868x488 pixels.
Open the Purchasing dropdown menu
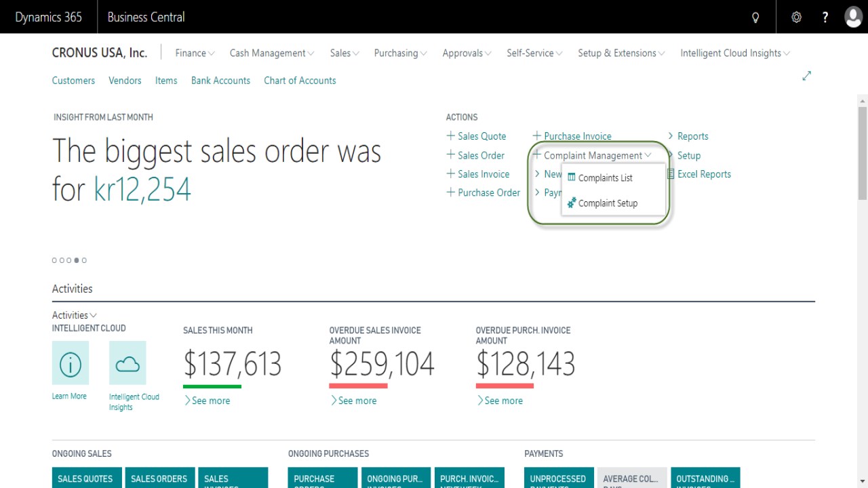[400, 53]
